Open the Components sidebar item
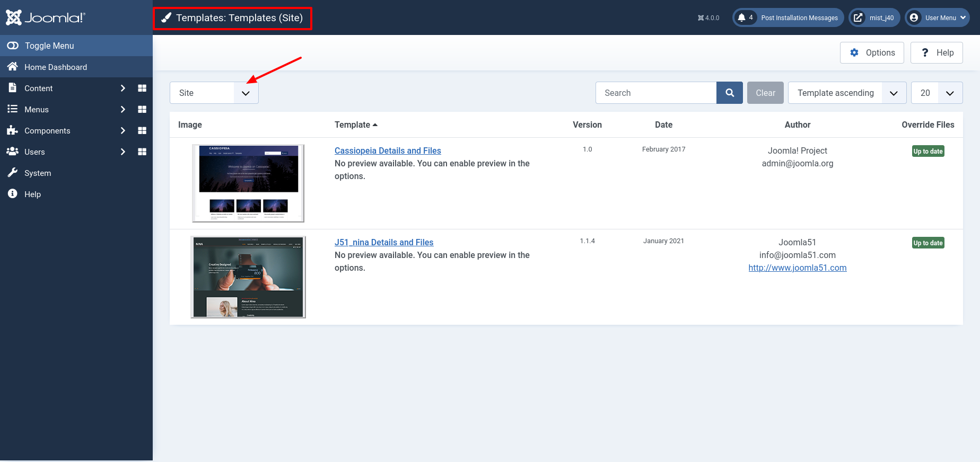980x462 pixels. tap(47, 130)
